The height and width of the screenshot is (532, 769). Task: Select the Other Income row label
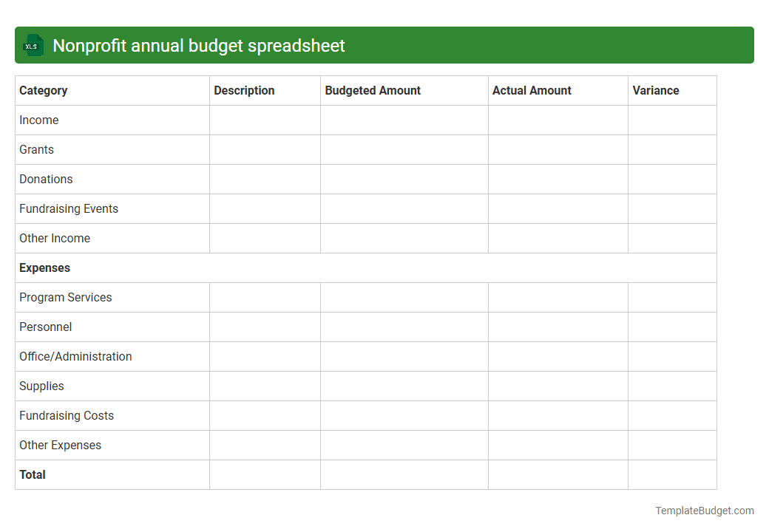point(55,238)
